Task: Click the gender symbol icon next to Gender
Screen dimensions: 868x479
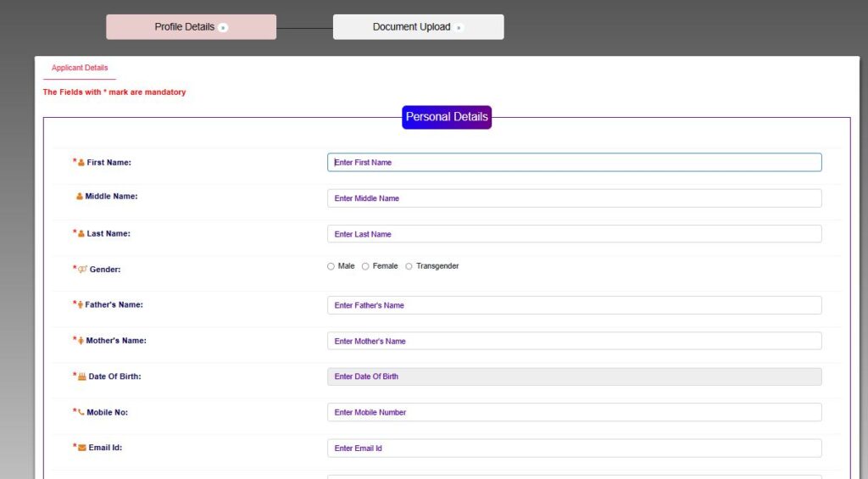Action: click(x=82, y=269)
